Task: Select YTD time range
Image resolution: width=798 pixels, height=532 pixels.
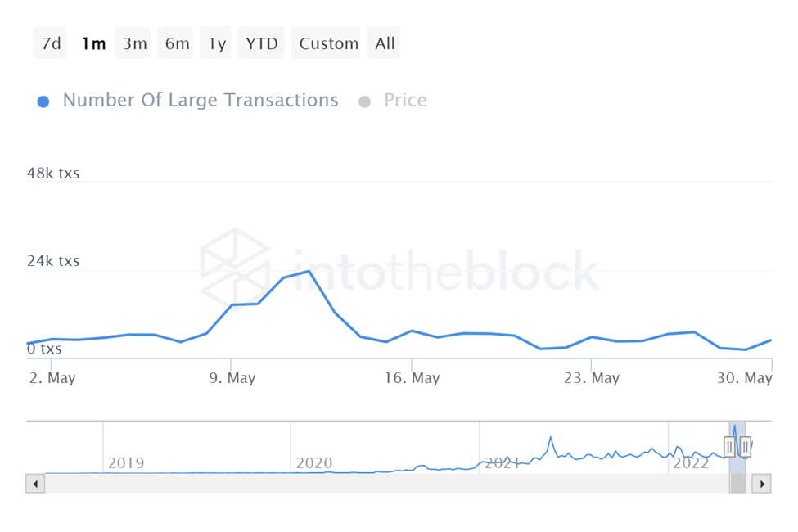Action: click(262, 43)
